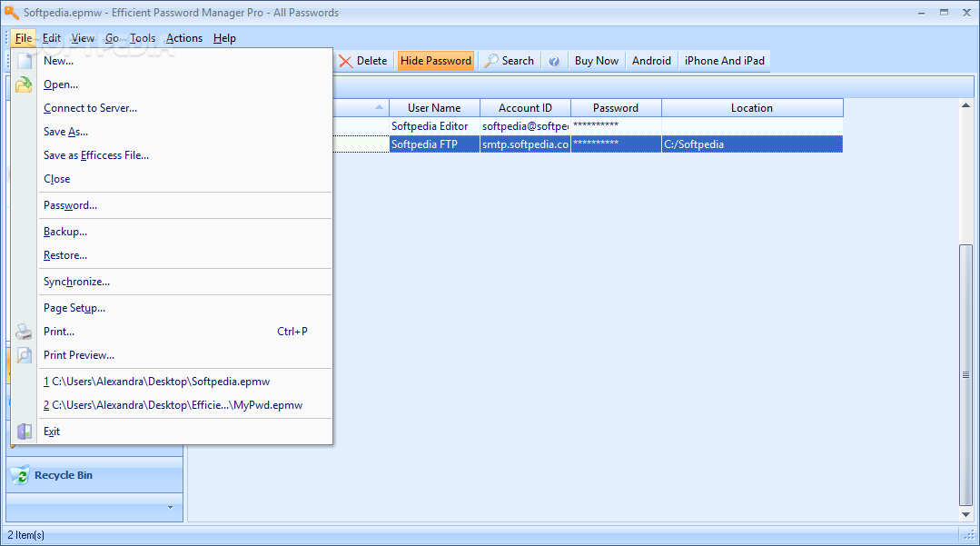980x546 pixels.
Task: Click masked password in Softpedia Editor row
Action: 616,126
